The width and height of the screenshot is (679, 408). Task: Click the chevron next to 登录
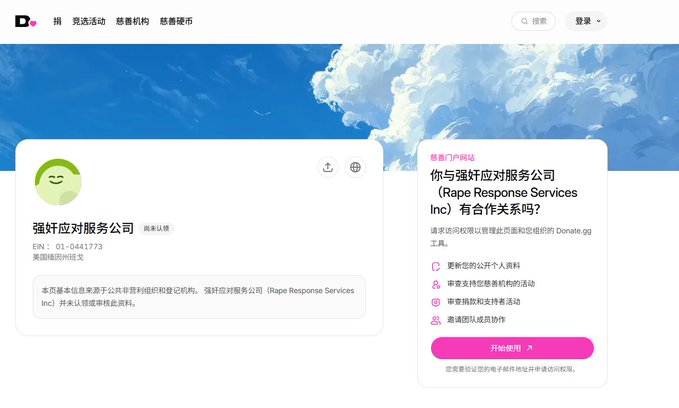tap(599, 21)
